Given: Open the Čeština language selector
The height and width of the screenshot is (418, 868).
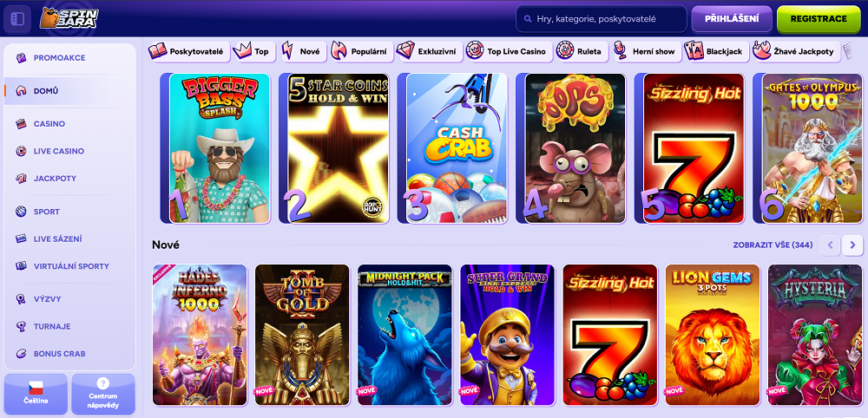Looking at the screenshot, I should [36, 394].
